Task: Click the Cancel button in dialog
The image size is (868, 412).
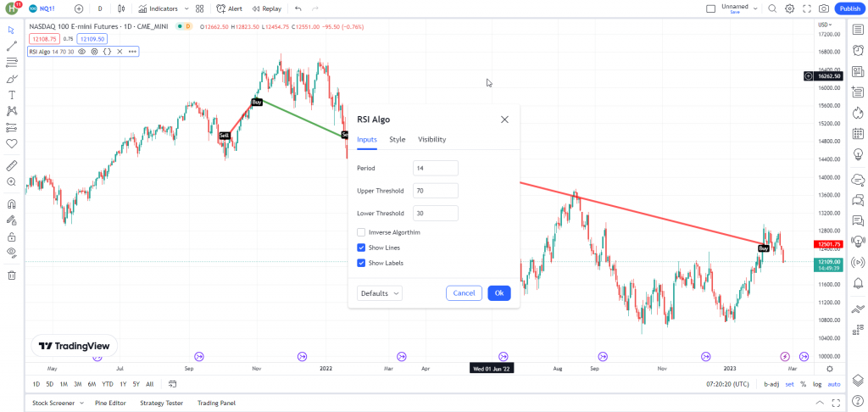Action: 464,293
